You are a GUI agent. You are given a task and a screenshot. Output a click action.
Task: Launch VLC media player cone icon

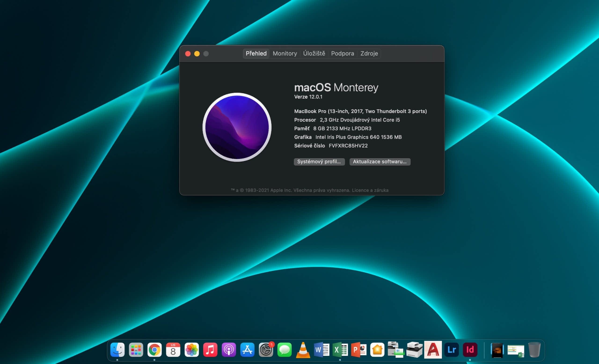pos(303,350)
